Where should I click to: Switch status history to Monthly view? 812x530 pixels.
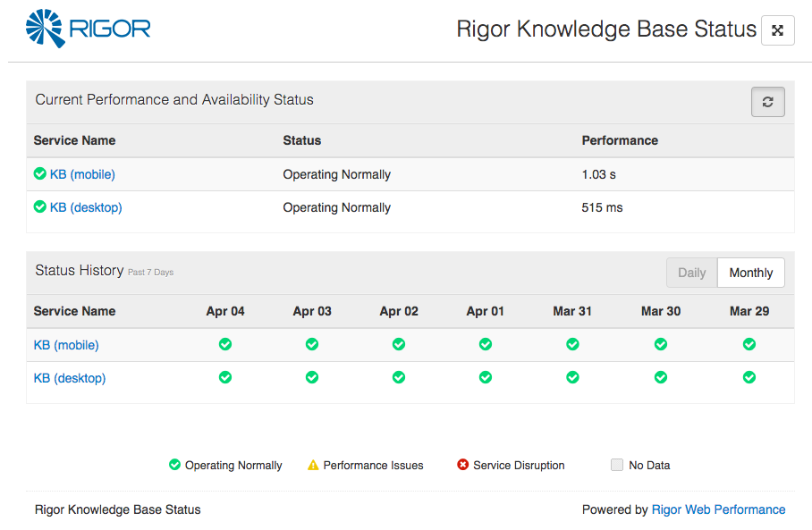(x=751, y=273)
